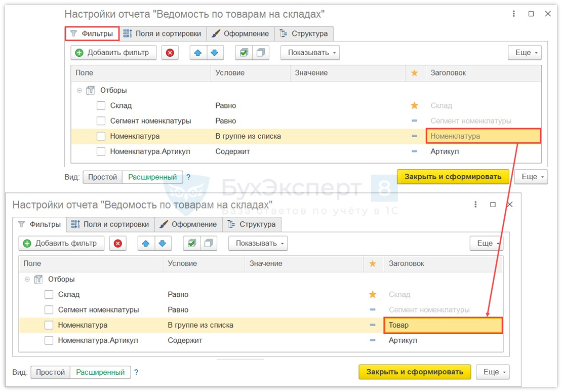Open the Показывать dropdown in upper dialog
The height and width of the screenshot is (392, 562).
[x=310, y=53]
